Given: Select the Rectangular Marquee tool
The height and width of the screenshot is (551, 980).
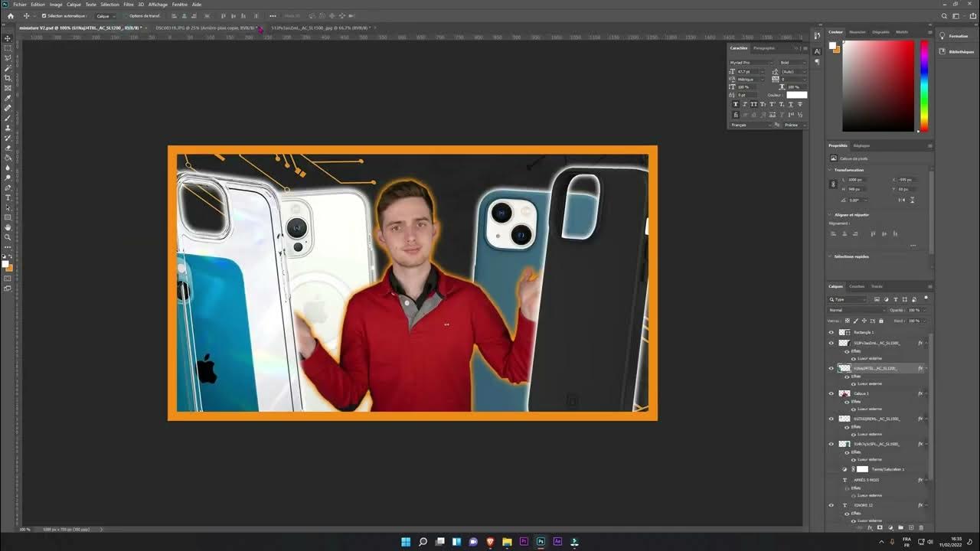Looking at the screenshot, I should [8, 48].
